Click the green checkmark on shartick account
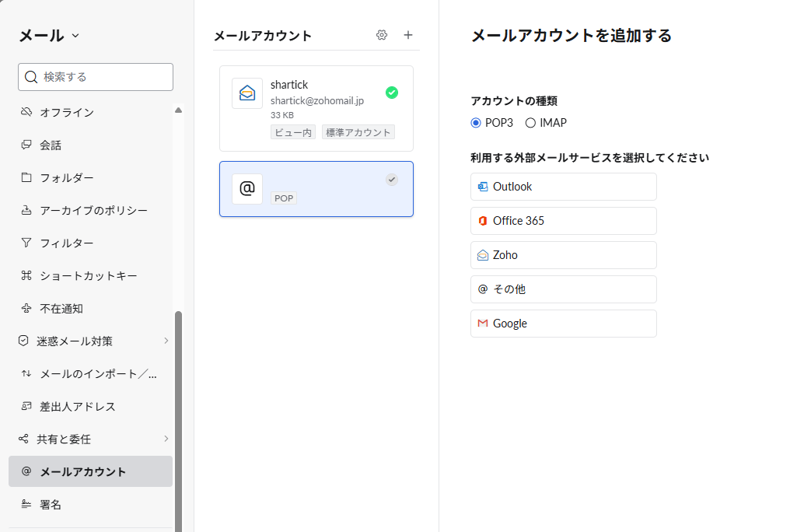 click(x=392, y=93)
